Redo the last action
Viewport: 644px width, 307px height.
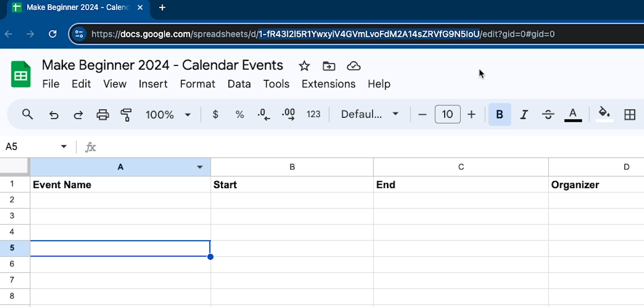click(78, 114)
